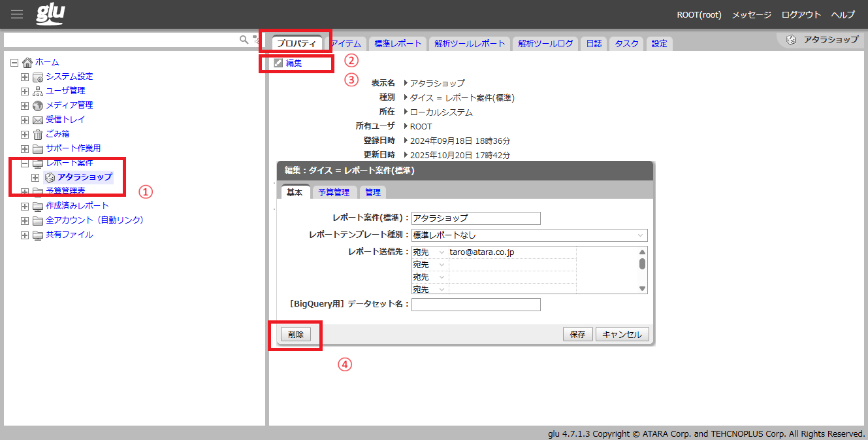Select the 基本 tab in edit dialog
868x440 pixels.
click(x=295, y=192)
